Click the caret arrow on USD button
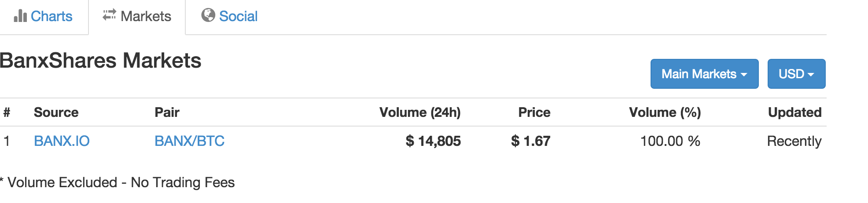 811,75
